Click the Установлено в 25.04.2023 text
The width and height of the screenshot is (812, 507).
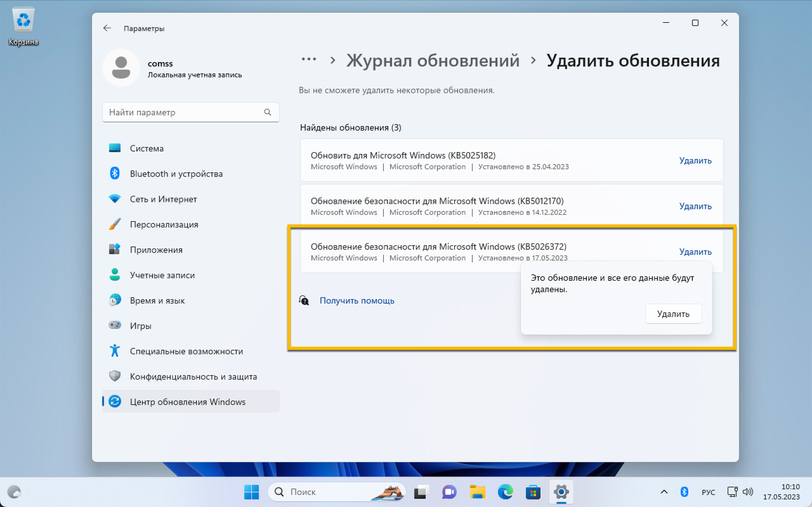pyautogui.click(x=523, y=167)
